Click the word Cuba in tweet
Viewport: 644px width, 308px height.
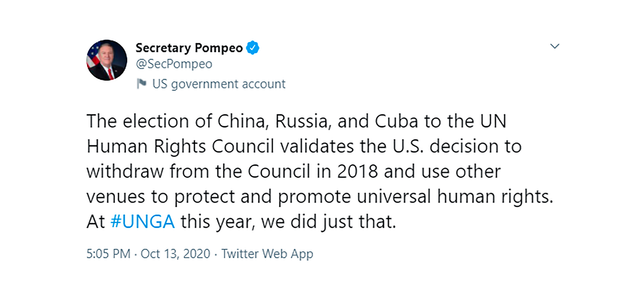pos(396,121)
